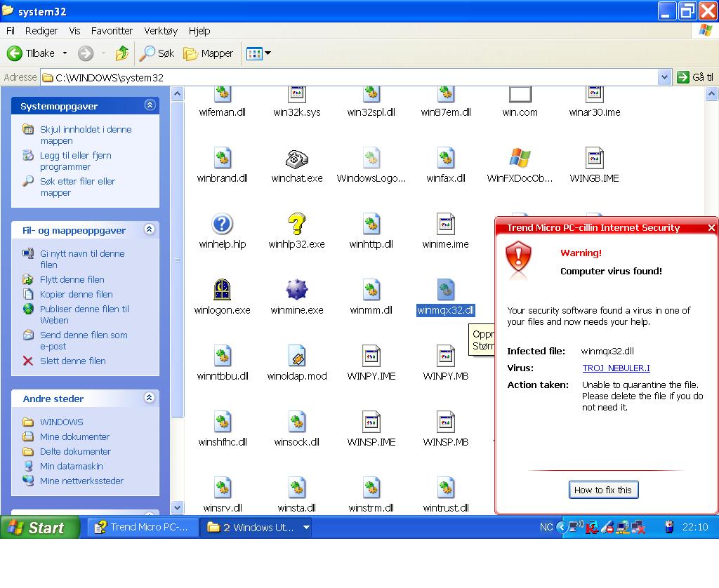Select the winoldap.mod file icon

click(x=297, y=356)
